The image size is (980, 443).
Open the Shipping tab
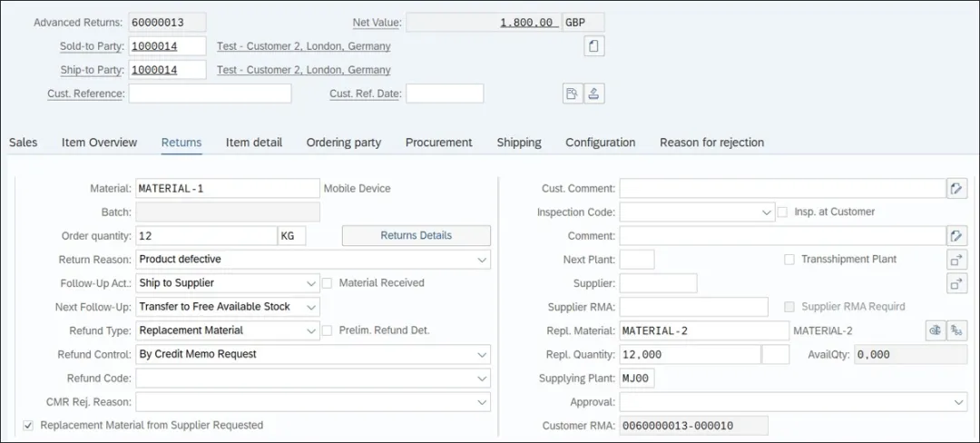(518, 143)
